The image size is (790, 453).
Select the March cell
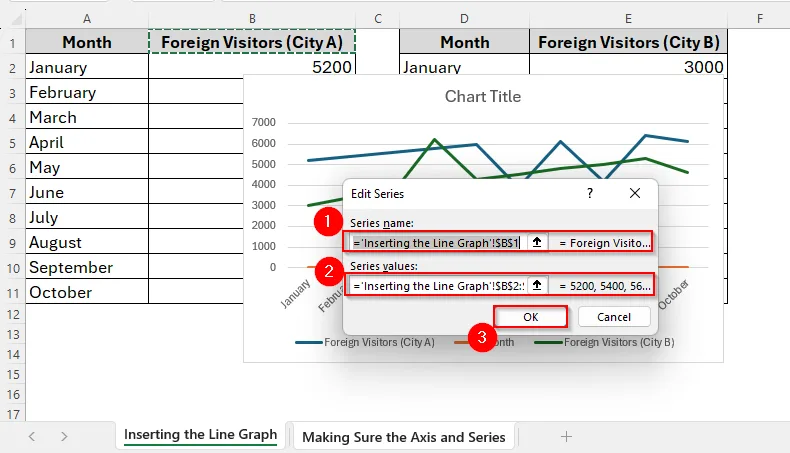pos(87,117)
